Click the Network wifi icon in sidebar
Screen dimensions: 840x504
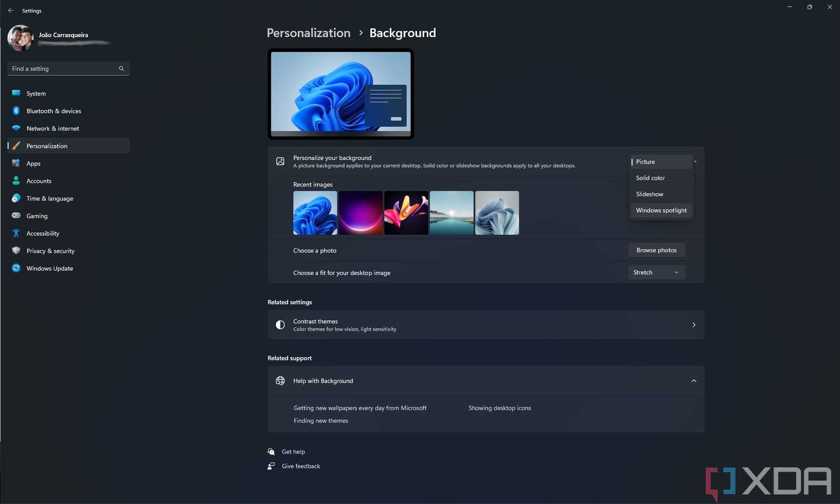[x=16, y=128]
